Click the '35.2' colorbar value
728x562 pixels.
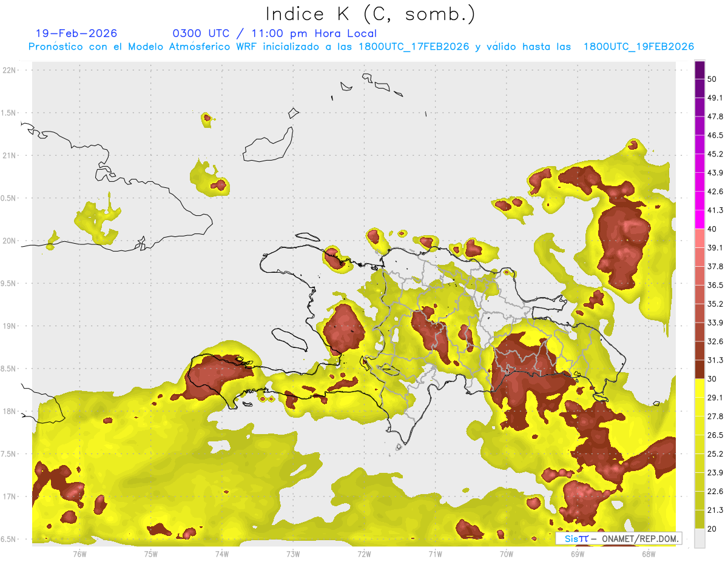[715, 304]
